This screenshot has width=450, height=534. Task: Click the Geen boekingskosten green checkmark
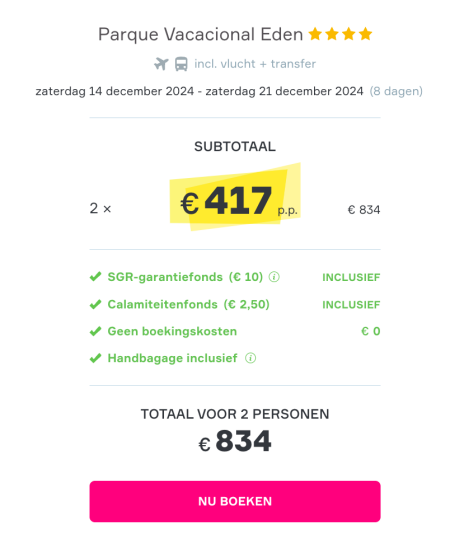pos(95,331)
